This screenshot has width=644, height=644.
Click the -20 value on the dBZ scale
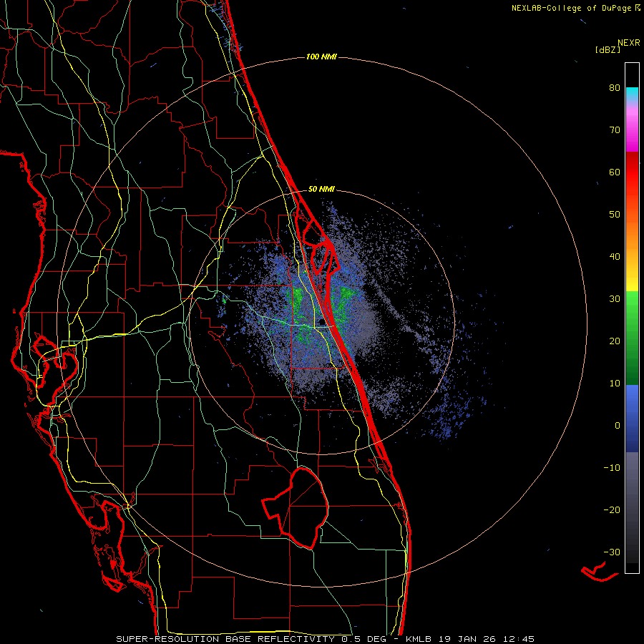coord(612,510)
